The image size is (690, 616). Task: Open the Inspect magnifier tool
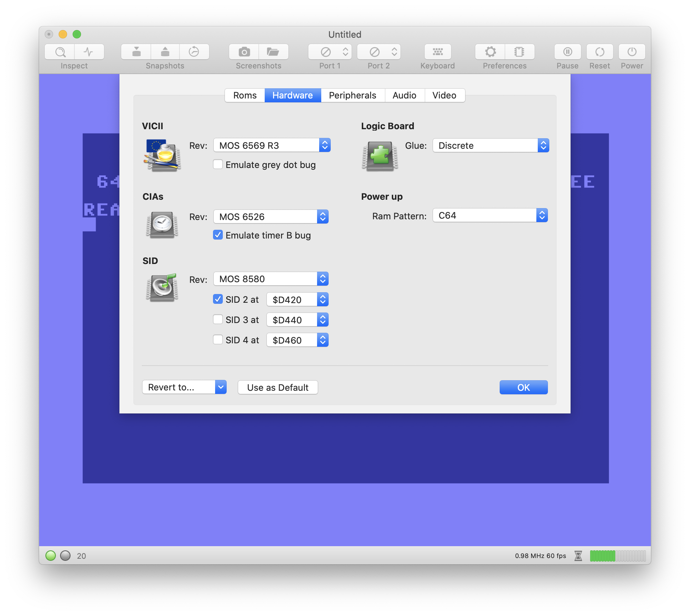(60, 52)
